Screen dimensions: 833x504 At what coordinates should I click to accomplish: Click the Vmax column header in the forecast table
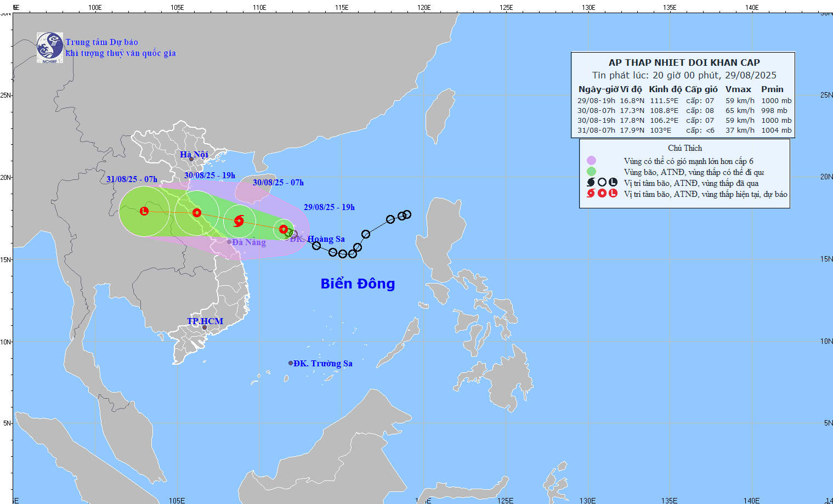coord(739,89)
